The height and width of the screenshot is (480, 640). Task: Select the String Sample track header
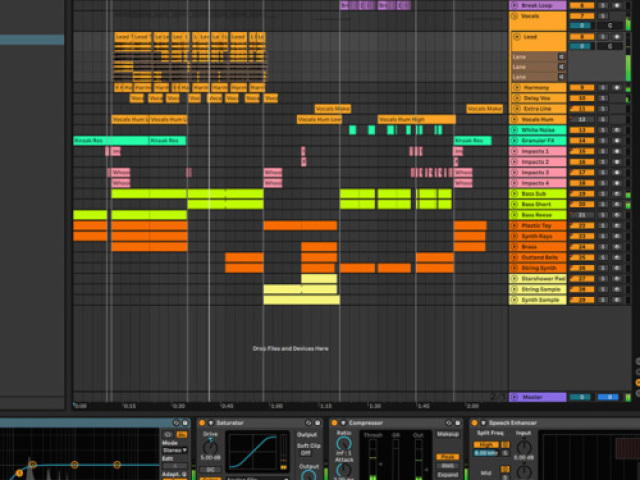(538, 289)
